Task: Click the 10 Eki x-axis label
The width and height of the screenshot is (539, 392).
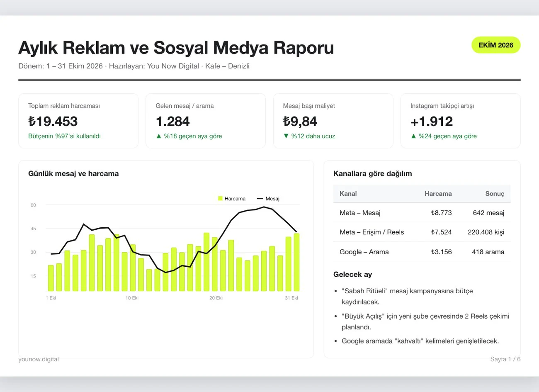Action: 132,298
